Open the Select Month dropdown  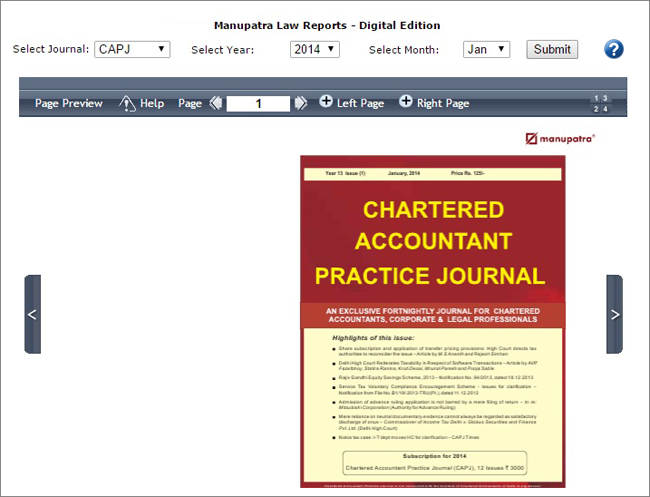486,49
